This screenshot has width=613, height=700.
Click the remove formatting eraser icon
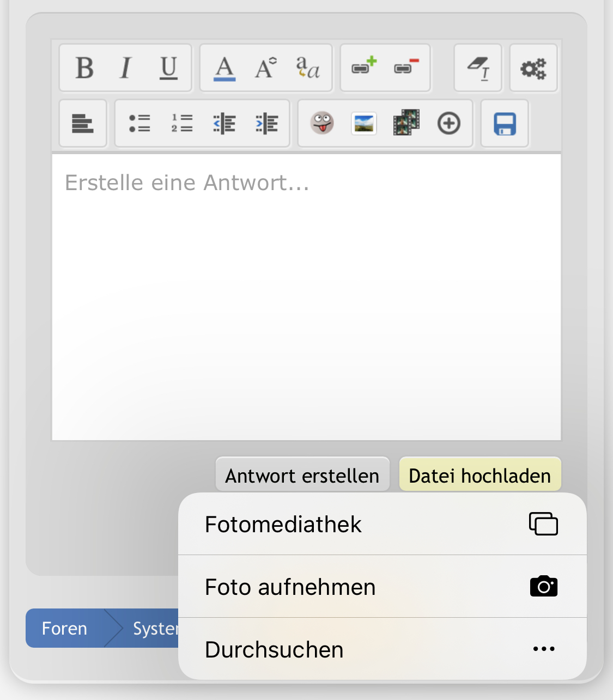478,68
